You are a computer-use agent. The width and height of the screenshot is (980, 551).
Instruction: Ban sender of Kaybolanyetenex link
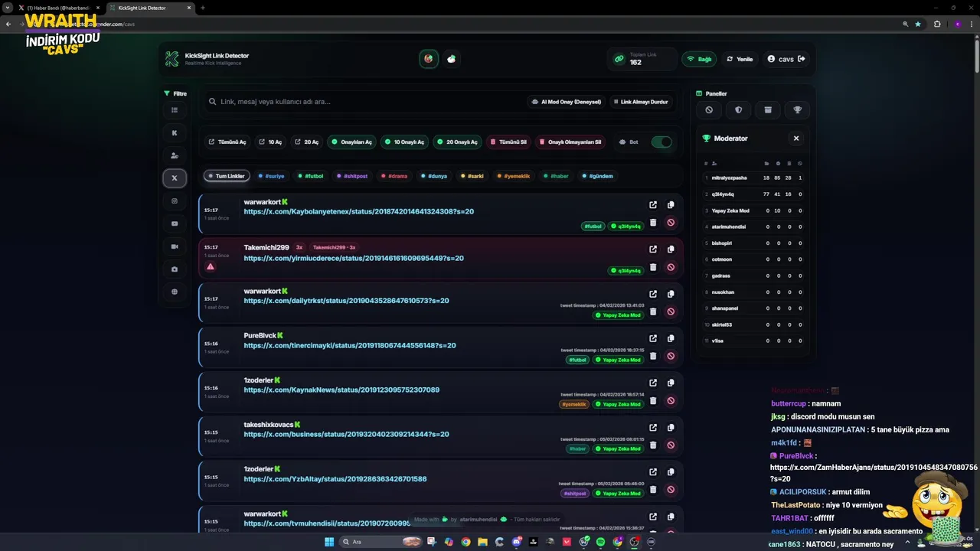(x=671, y=223)
